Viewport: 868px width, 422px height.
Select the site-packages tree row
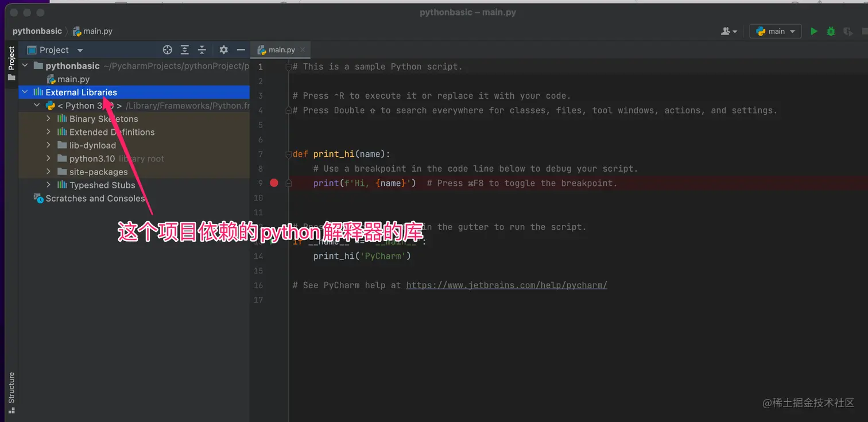click(134, 172)
